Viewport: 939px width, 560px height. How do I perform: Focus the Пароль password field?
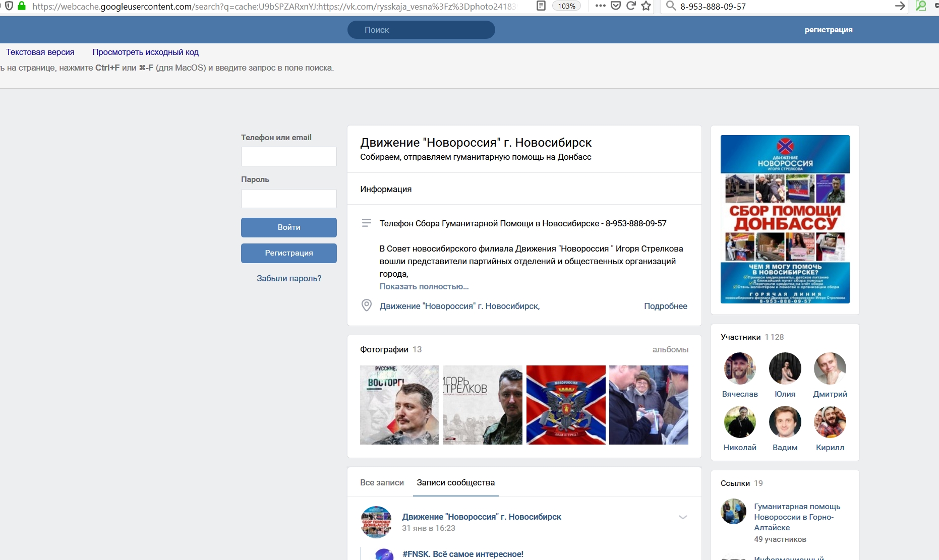pyautogui.click(x=289, y=199)
